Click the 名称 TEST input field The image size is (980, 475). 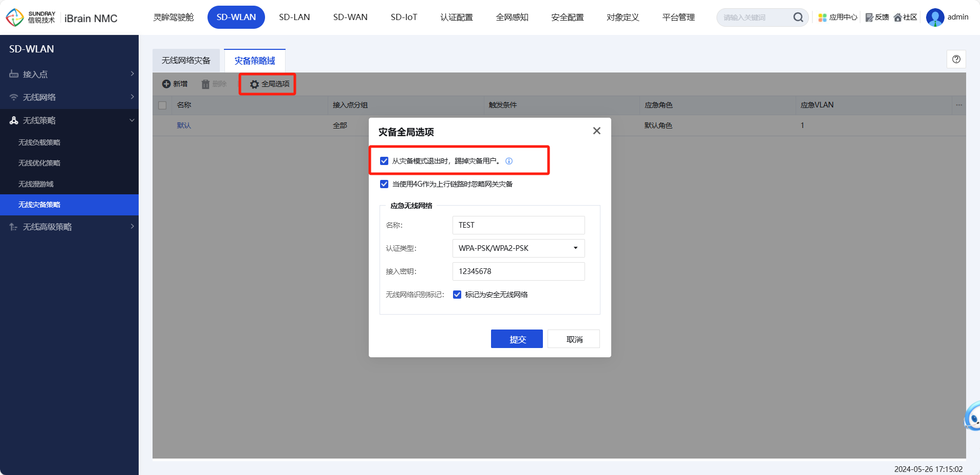(x=518, y=225)
